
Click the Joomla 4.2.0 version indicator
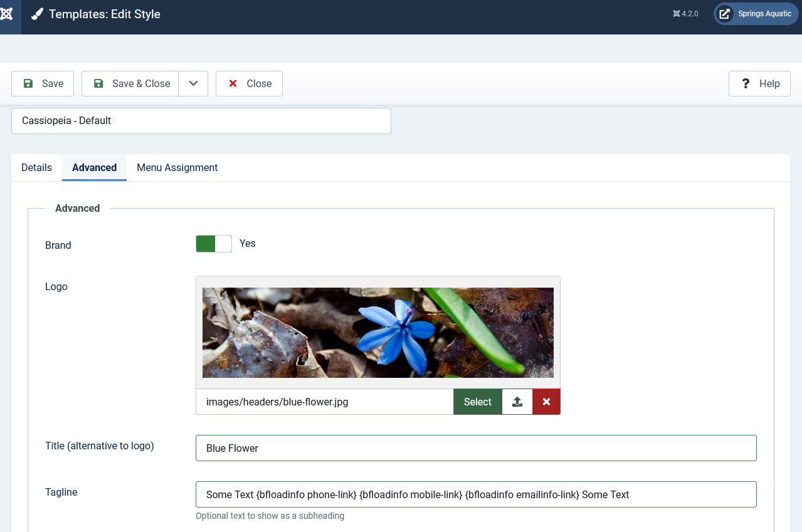(685, 14)
